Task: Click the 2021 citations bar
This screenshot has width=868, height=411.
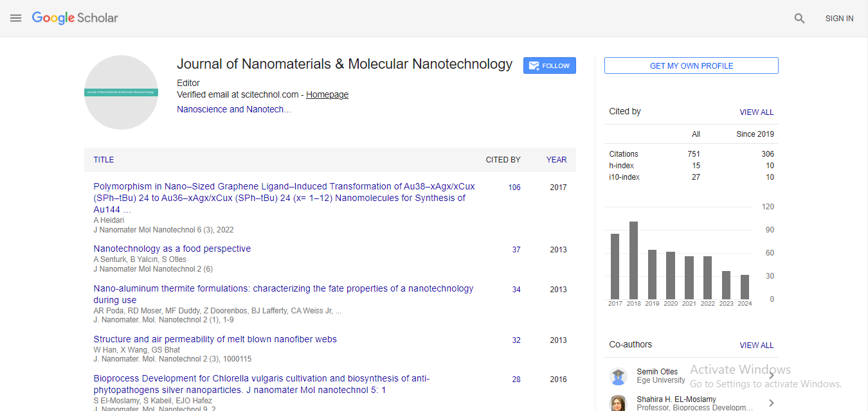Action: 689,278
